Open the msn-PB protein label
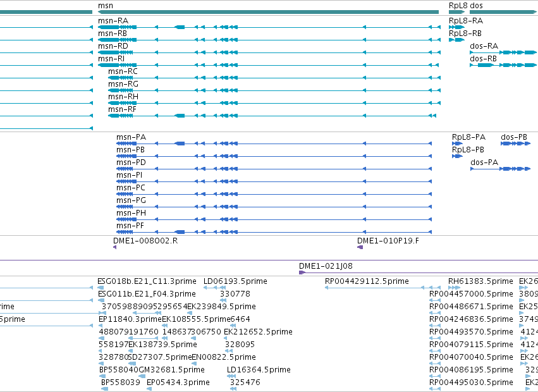Image resolution: width=538 pixels, height=392 pixels. 130,150
